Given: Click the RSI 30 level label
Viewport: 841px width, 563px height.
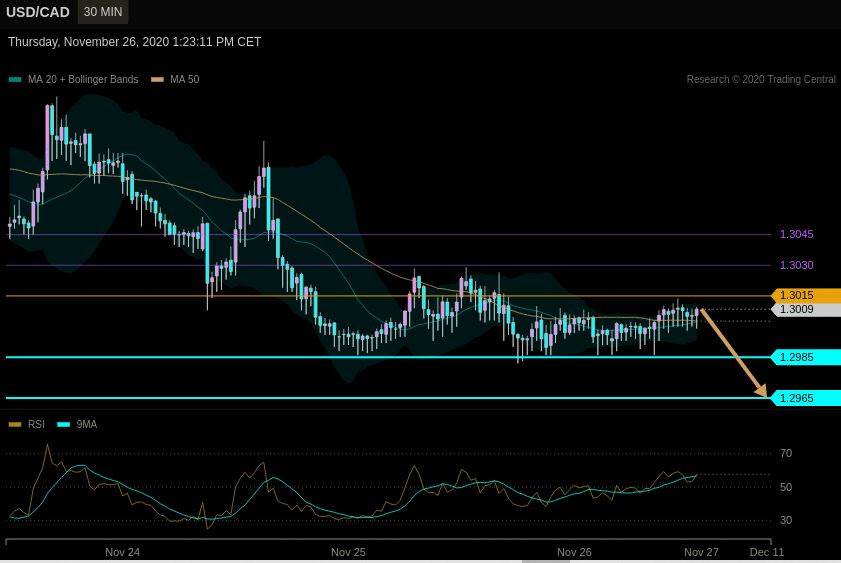Looking at the screenshot, I should (786, 520).
